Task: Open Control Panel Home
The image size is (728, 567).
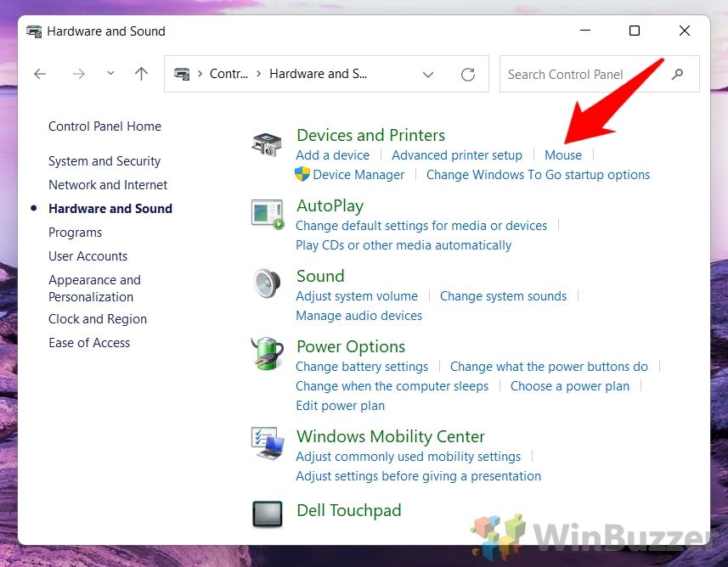Action: pos(105,126)
